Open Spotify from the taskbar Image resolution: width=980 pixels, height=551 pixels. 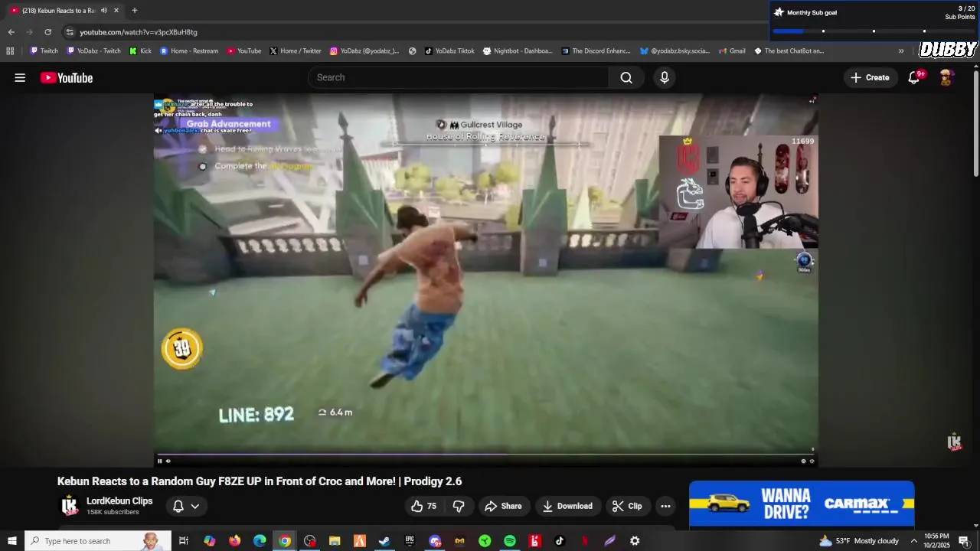tap(510, 541)
